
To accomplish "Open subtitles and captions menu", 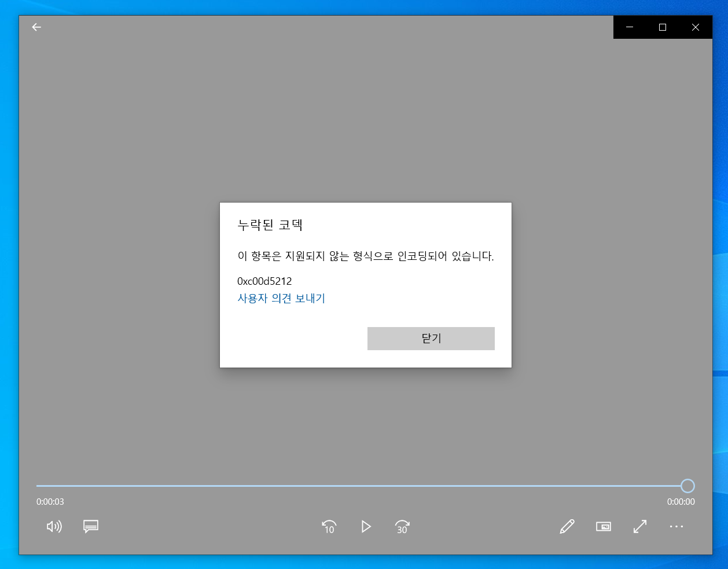I will (91, 526).
